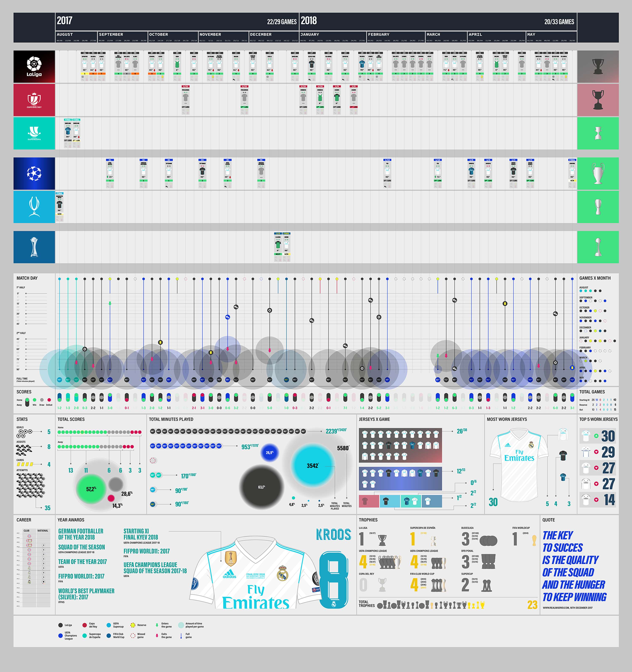This screenshot has height=672, width=632.
Task: Click the '5580'' total minutes value
Action: 343,448
